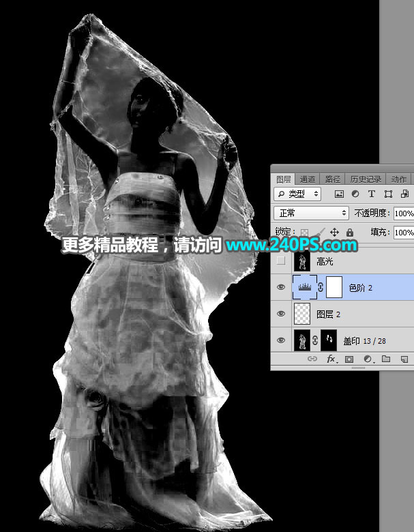Click the mask link icon on 盖印 layer
Image resolution: width=414 pixels, height=532 pixels.
click(x=315, y=340)
